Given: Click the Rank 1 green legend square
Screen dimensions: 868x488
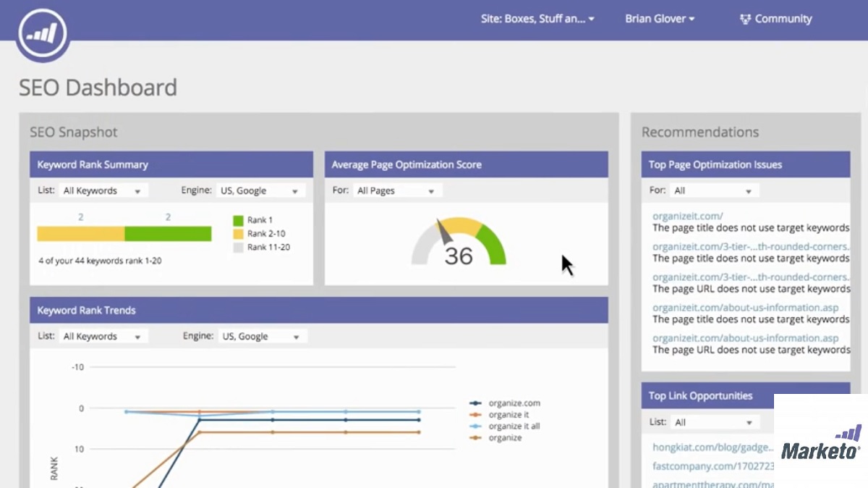Looking at the screenshot, I should click(238, 220).
